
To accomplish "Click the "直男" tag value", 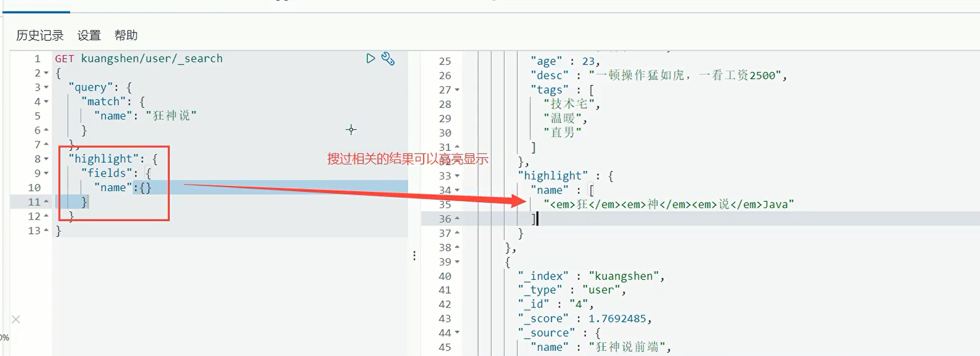I will pos(562,133).
